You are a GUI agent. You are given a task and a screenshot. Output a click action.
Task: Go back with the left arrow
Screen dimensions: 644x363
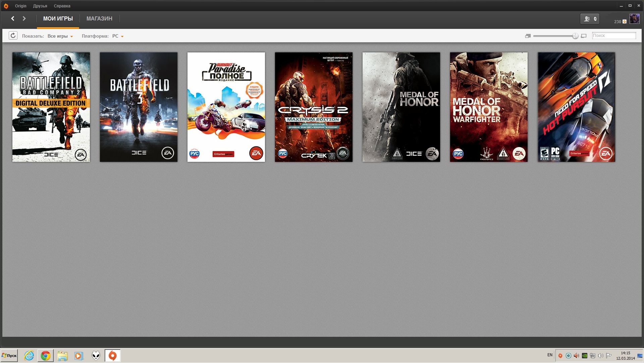point(13,18)
